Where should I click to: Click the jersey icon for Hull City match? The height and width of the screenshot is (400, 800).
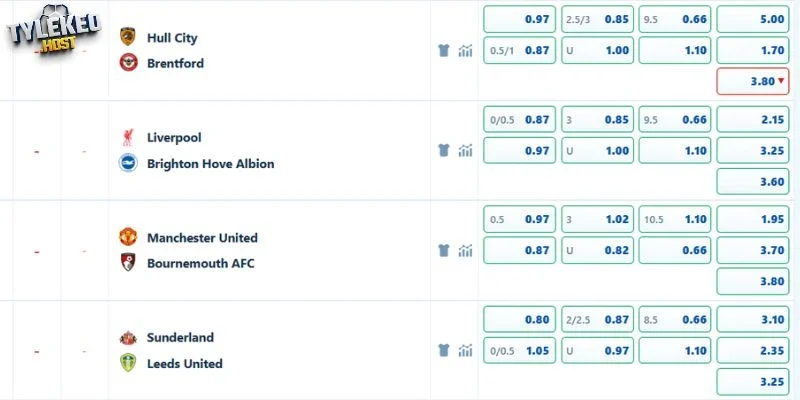click(x=444, y=51)
